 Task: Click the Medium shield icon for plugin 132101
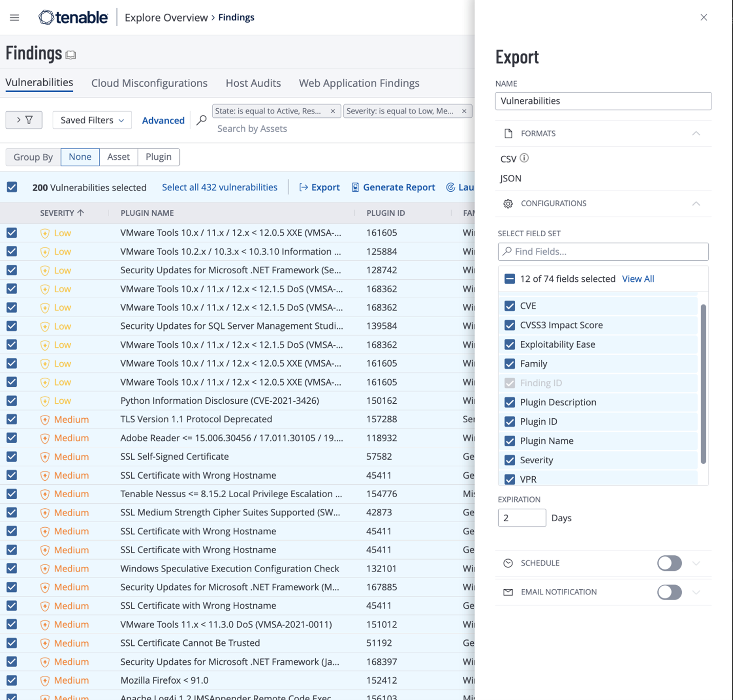pyautogui.click(x=45, y=569)
